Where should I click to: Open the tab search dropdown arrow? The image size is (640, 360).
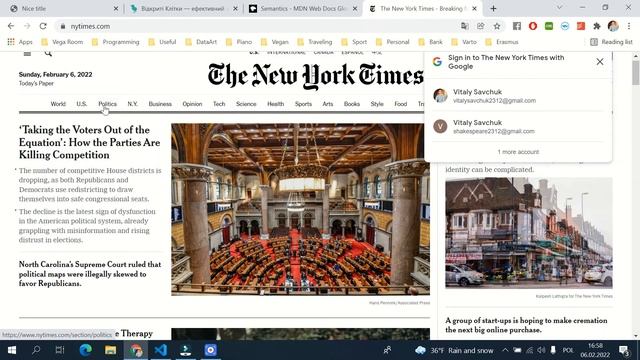click(x=560, y=8)
